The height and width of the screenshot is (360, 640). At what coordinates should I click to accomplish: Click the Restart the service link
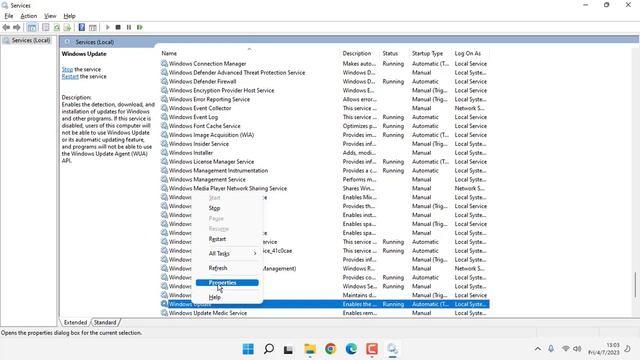70,76
